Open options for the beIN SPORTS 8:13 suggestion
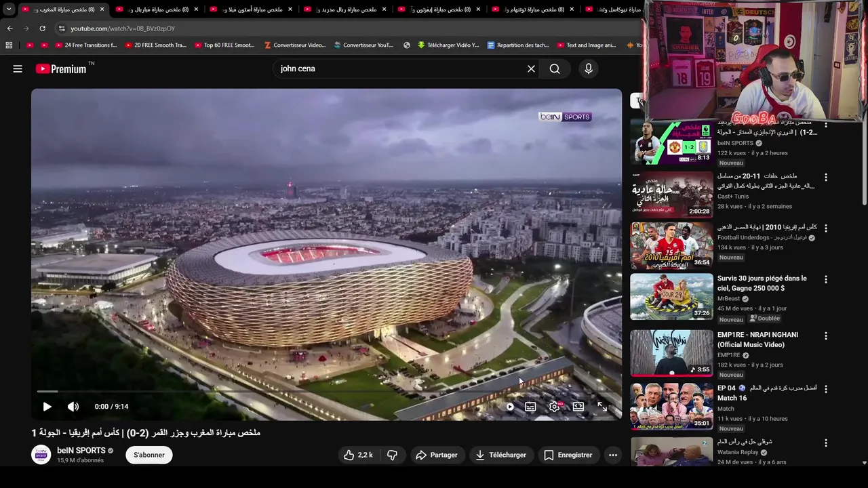 pos(825,125)
